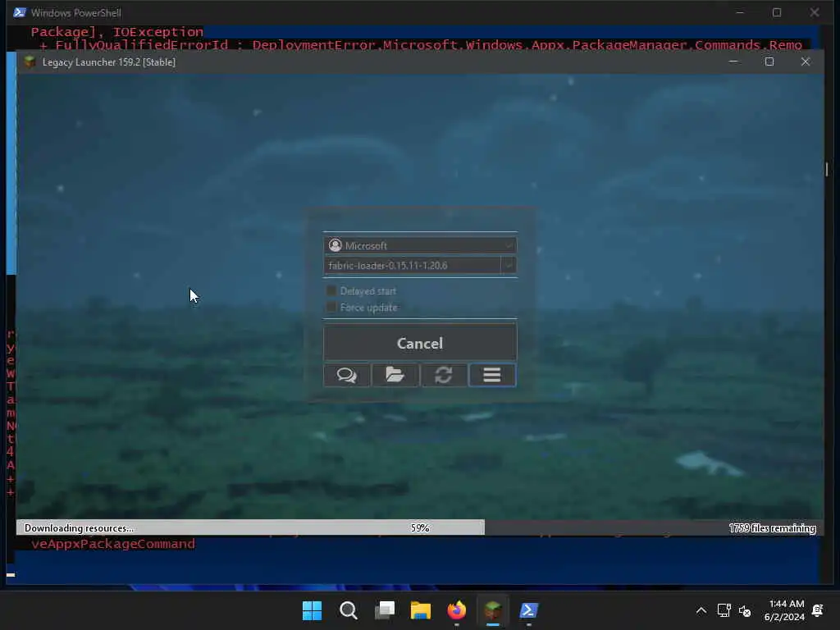Open the notifications bell icon

[818, 610]
